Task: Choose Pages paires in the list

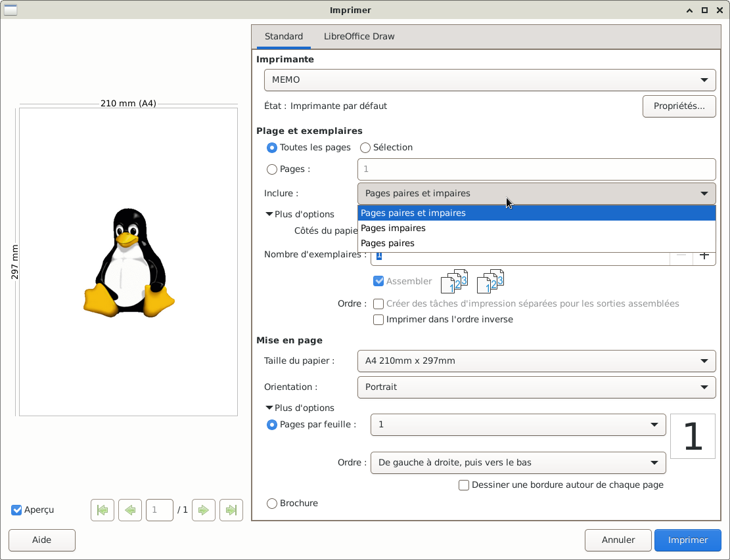Action: (536, 244)
